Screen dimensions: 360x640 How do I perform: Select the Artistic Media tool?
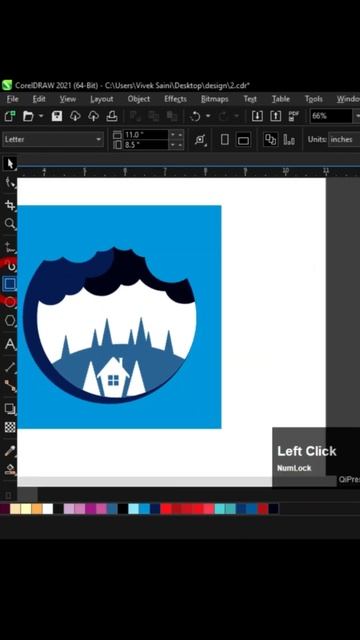coord(10,266)
